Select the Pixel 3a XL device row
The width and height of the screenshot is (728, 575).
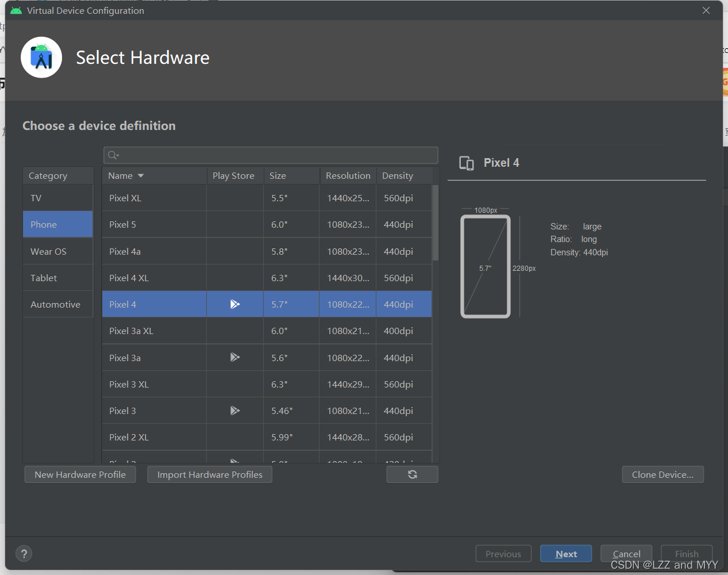pos(267,331)
